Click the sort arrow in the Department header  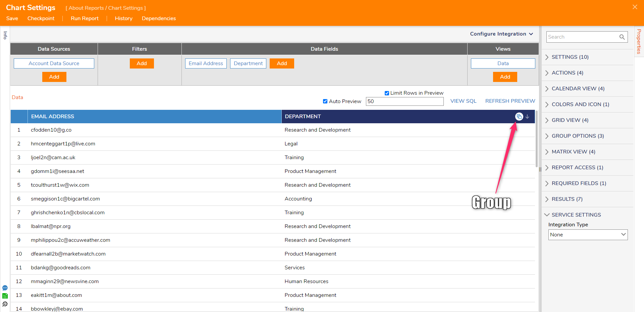coord(527,117)
